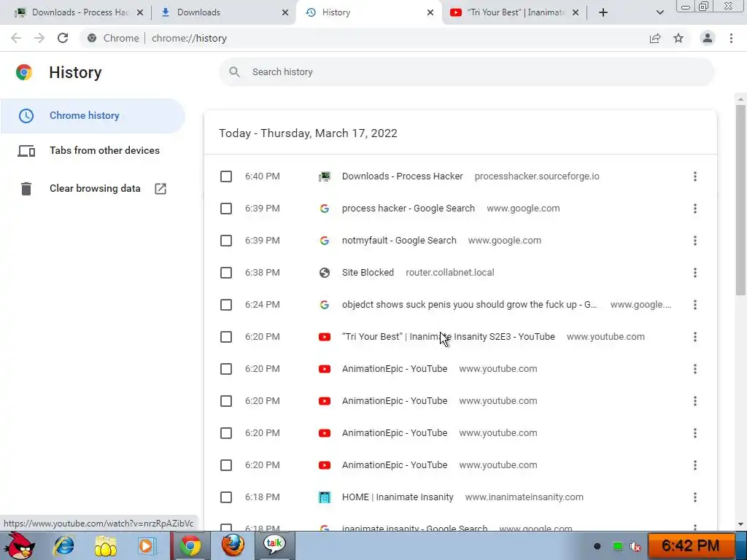Open more actions for Downloads - Process Hacker entry

pos(695,176)
